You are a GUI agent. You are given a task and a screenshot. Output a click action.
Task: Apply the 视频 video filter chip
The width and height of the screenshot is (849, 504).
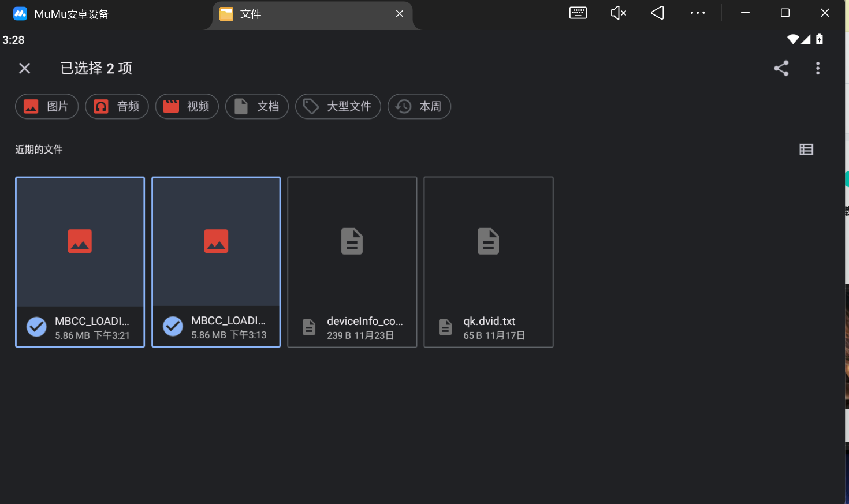pos(187,106)
